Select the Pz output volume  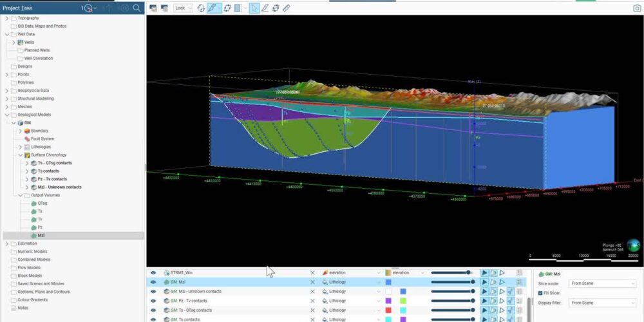pyautogui.click(x=40, y=227)
